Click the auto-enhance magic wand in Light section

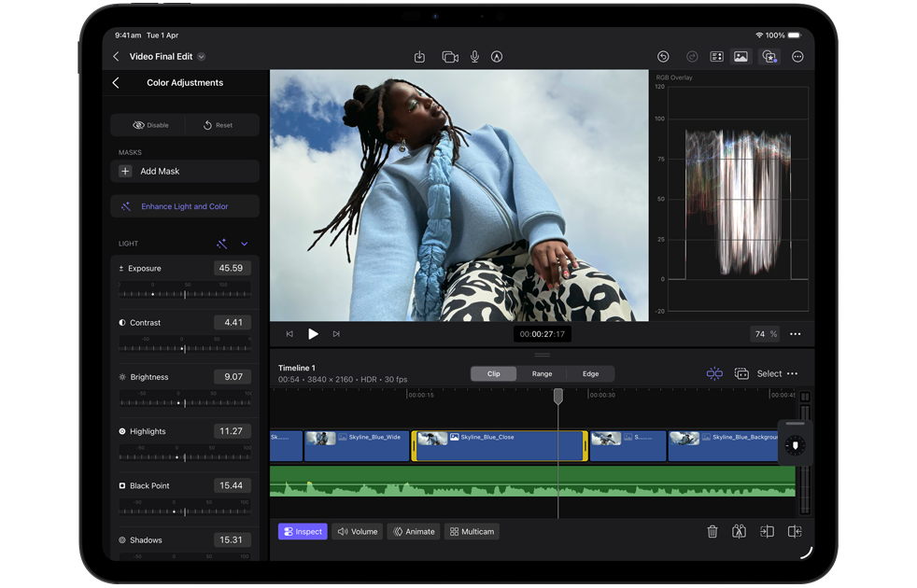point(221,244)
